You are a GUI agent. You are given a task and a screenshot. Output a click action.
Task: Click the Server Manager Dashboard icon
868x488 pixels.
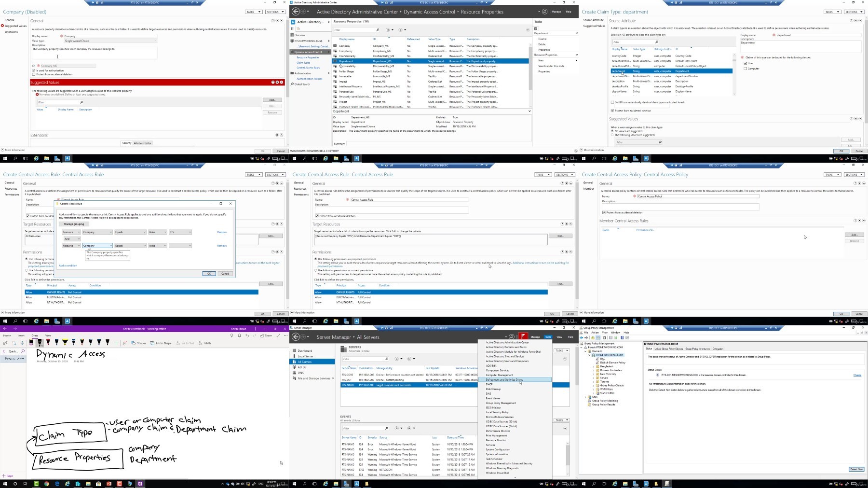click(x=294, y=351)
